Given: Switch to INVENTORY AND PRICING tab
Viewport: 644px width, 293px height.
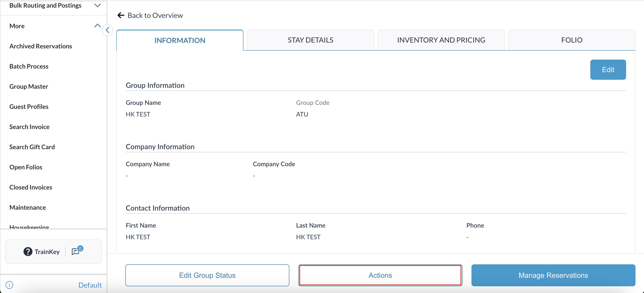Looking at the screenshot, I should 441,40.
